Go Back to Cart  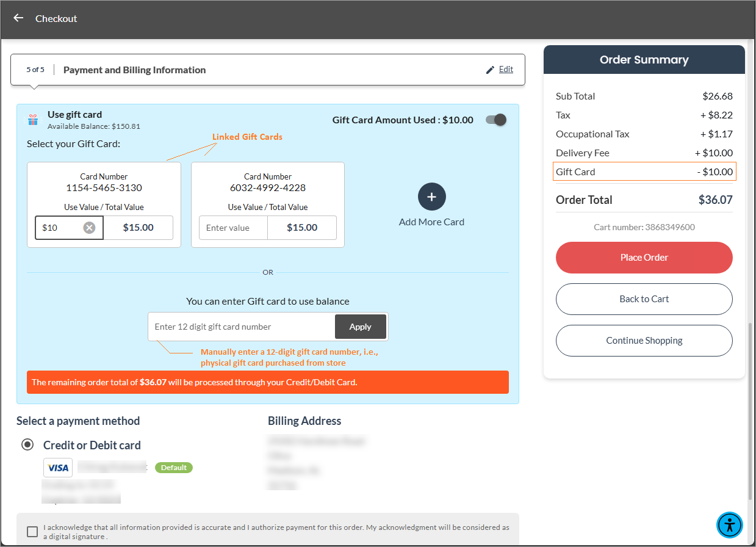(644, 299)
